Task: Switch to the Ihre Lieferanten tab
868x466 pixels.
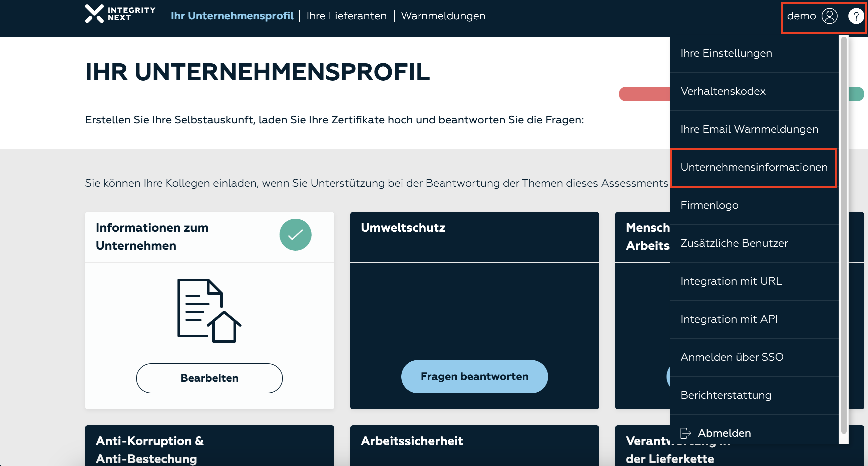Action: (x=346, y=15)
